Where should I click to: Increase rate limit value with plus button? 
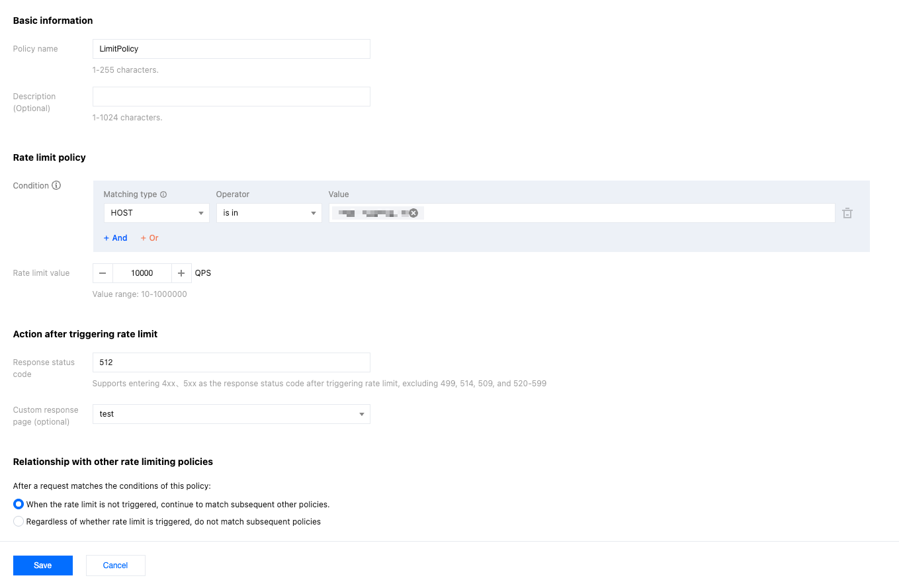(181, 273)
